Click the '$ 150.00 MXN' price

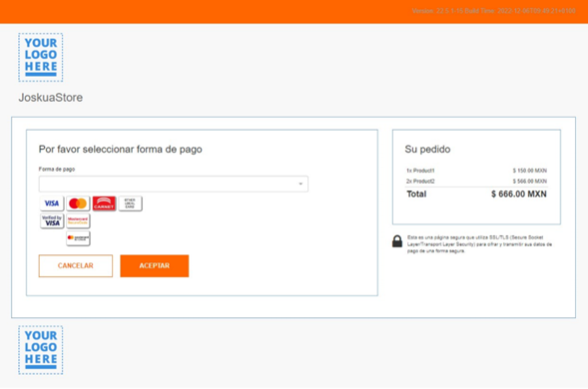coord(530,171)
